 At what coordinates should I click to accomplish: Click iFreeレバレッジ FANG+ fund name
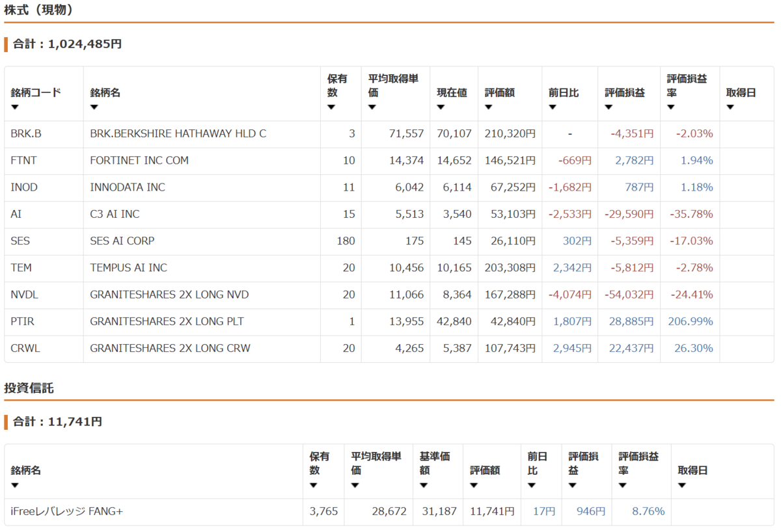[x=66, y=511]
